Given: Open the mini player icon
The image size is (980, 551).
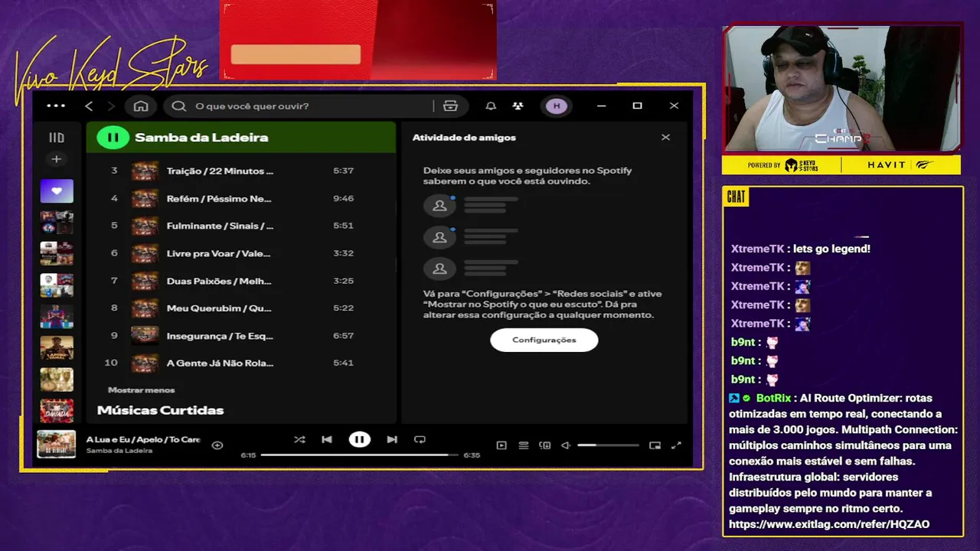Looking at the screenshot, I should point(655,445).
